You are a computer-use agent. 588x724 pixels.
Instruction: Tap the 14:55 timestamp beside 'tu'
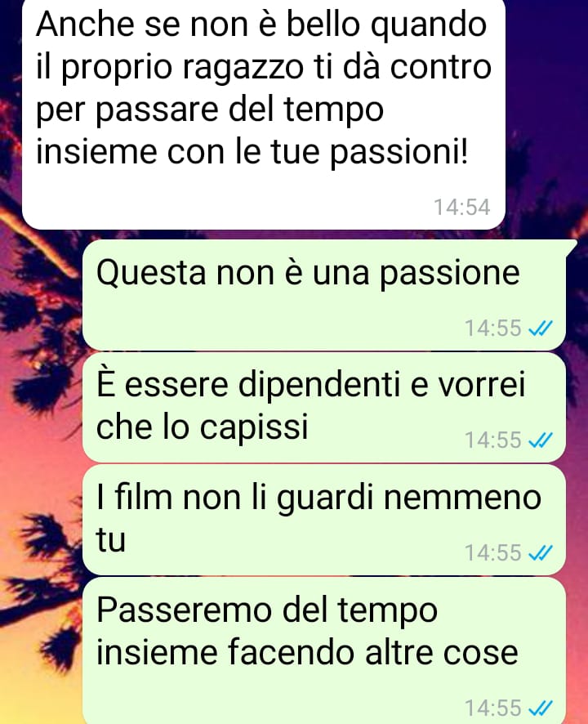pyautogui.click(x=493, y=552)
